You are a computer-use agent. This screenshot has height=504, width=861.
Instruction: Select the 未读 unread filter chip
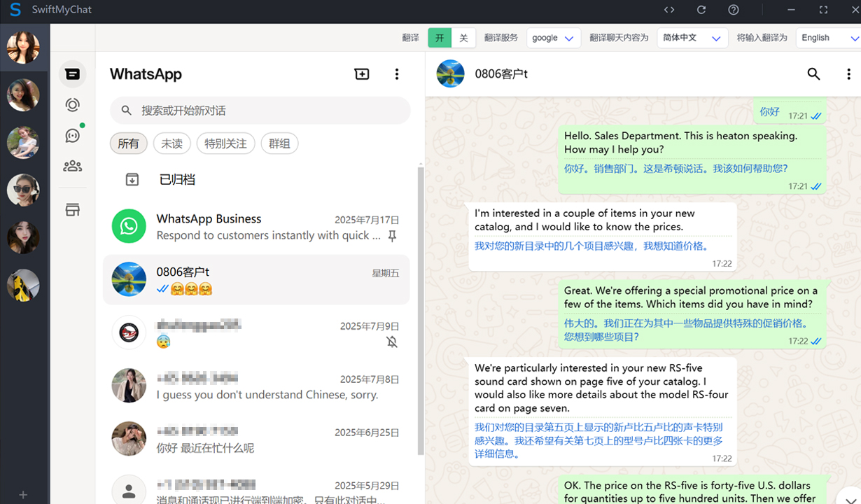[171, 143]
